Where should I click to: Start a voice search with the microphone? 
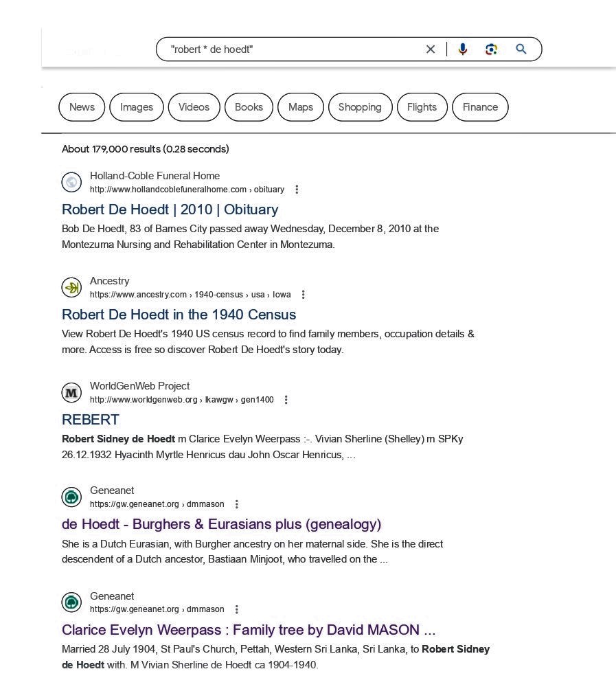pos(463,49)
